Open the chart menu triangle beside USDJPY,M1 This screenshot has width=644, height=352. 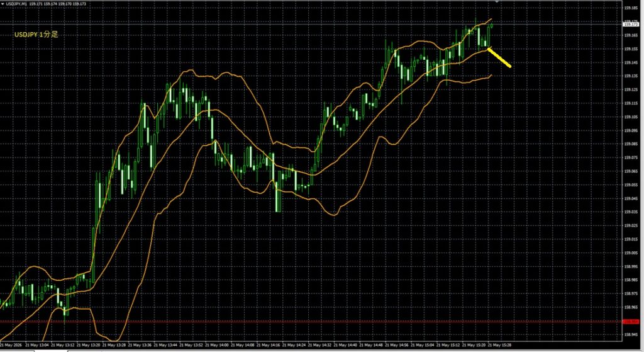pos(3,4)
